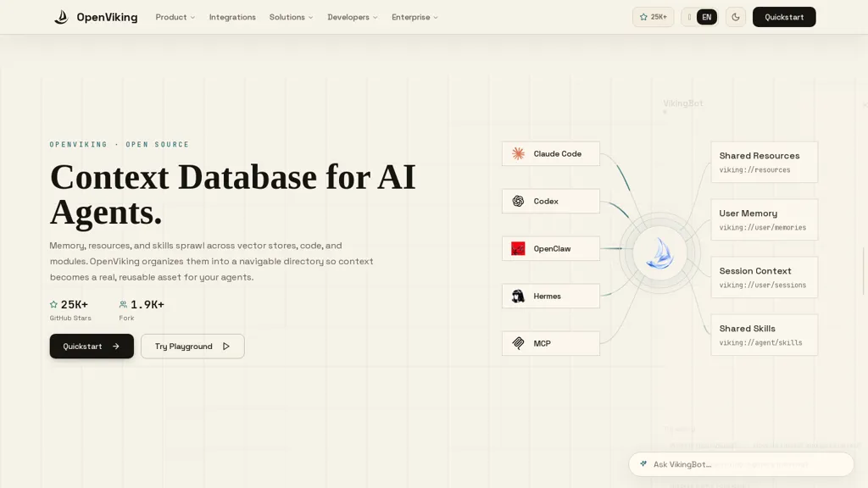
Task: Open the Session Context card
Action: (x=764, y=277)
